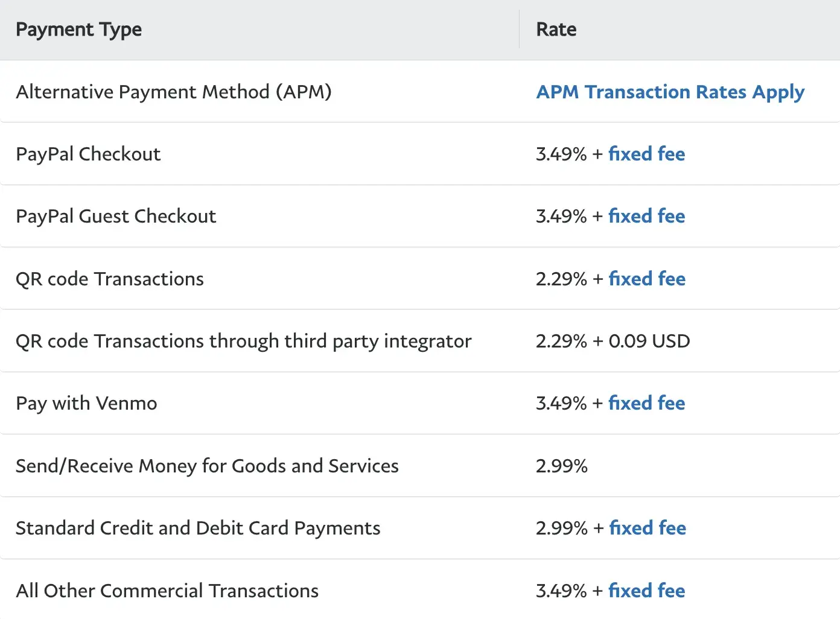The height and width of the screenshot is (619, 840).
Task: Open fixed fee link for PayPal Guest Checkout
Action: click(646, 216)
